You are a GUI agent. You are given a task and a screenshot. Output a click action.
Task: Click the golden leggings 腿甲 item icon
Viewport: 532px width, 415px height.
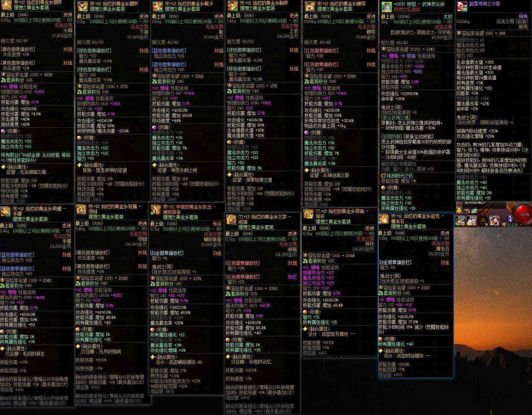tap(82, 6)
